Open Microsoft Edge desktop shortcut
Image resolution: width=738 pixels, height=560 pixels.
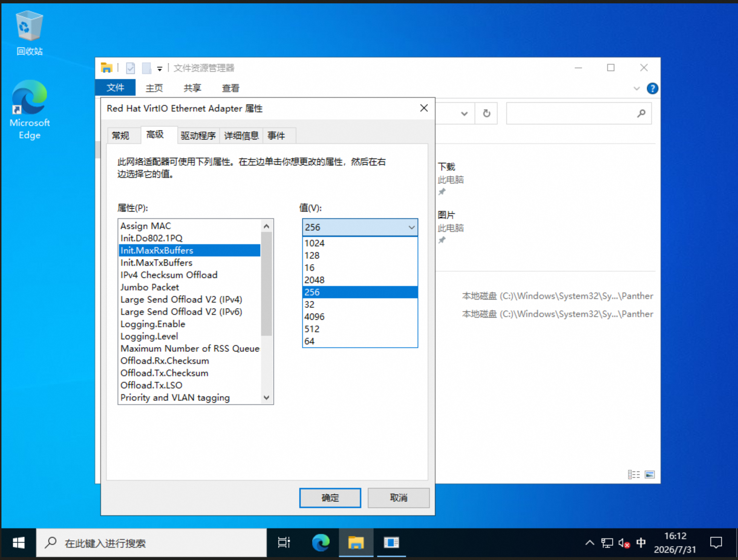point(29,110)
